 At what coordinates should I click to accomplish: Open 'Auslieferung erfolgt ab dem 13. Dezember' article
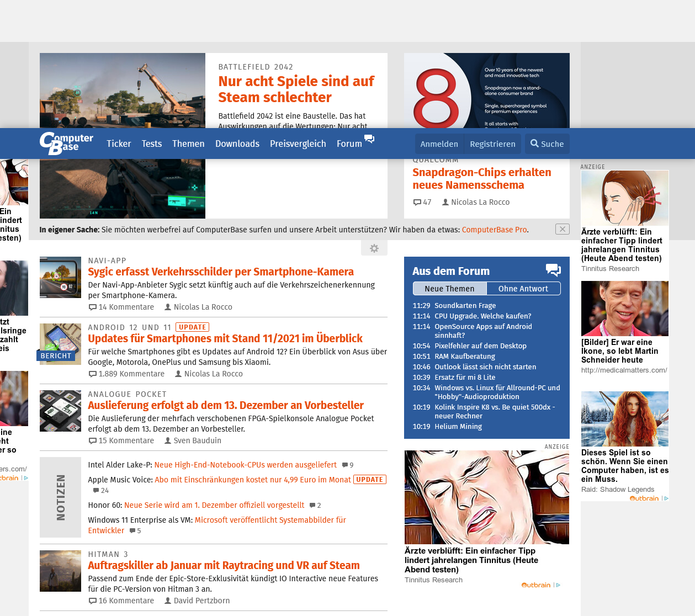226,405
